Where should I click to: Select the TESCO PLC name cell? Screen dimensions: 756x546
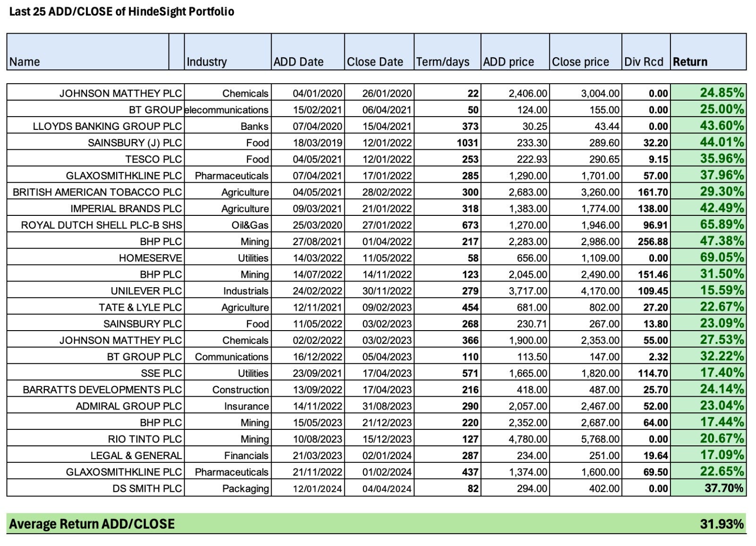(95, 159)
